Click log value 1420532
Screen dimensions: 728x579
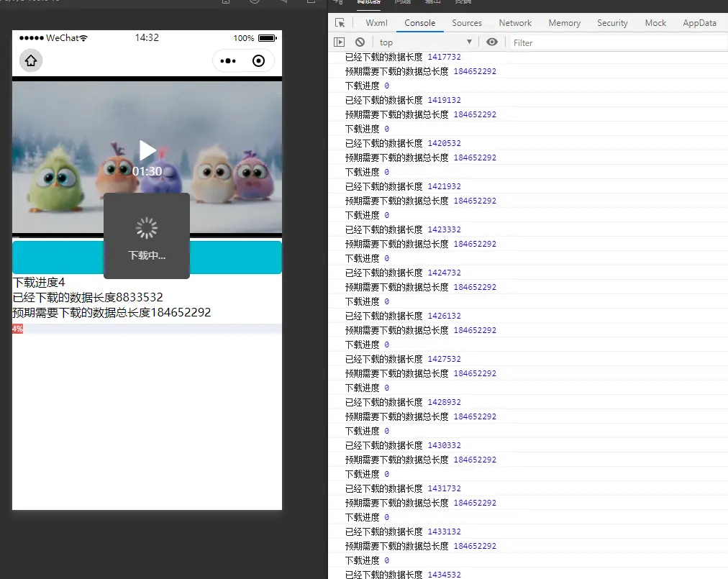tap(444, 143)
